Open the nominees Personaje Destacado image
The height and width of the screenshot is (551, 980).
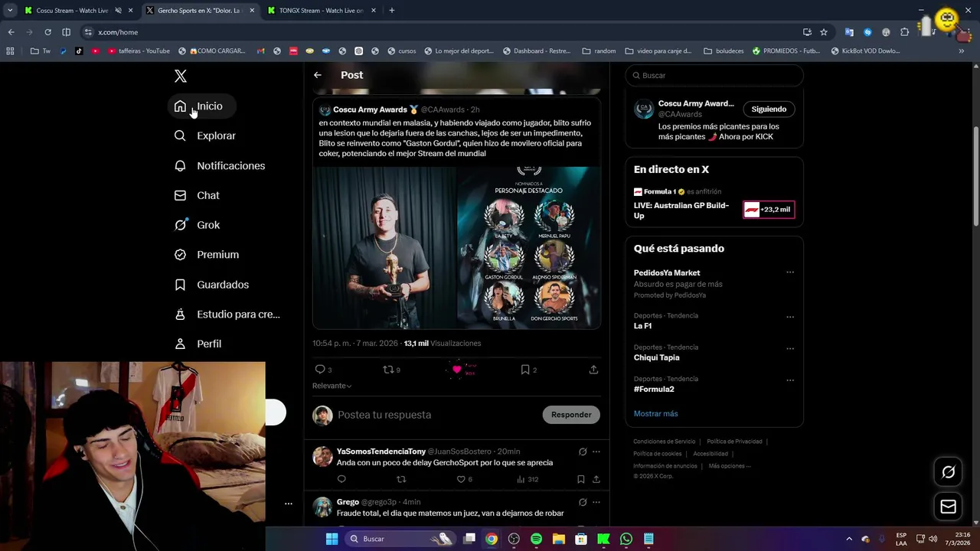(x=529, y=248)
